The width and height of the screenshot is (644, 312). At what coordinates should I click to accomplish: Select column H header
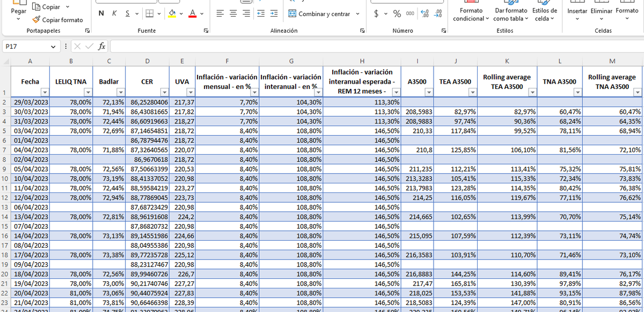pos(362,61)
